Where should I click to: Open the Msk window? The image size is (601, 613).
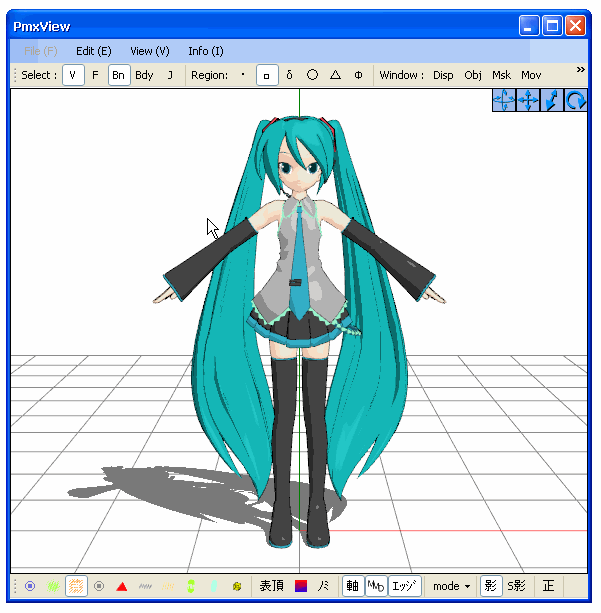point(501,75)
